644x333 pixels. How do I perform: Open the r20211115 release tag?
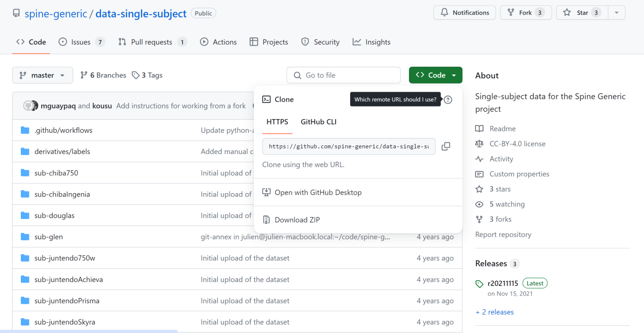tap(502, 283)
